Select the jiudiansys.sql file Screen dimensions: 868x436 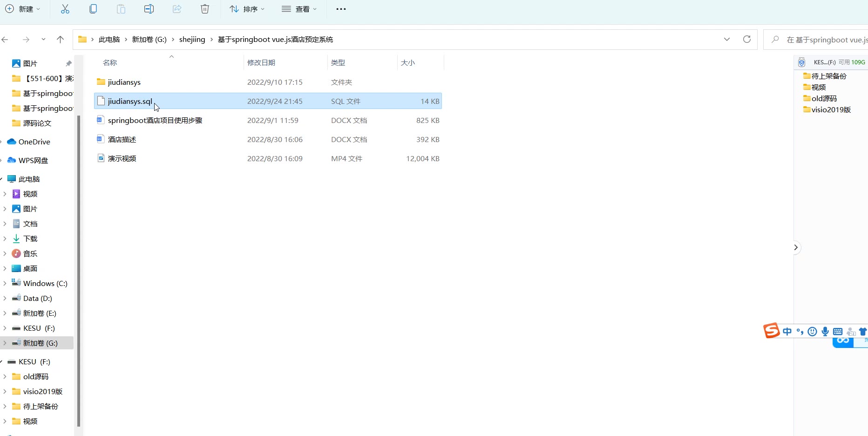pyautogui.click(x=268, y=101)
